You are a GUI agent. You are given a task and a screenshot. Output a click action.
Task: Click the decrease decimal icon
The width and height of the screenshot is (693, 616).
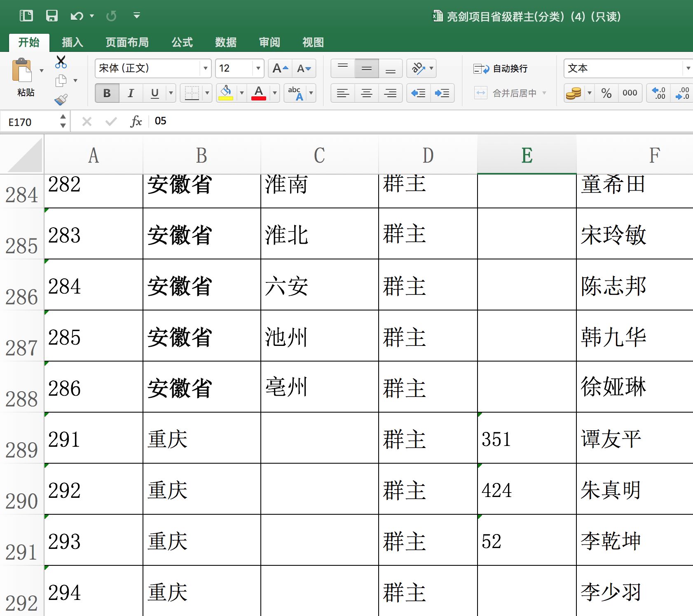682,93
